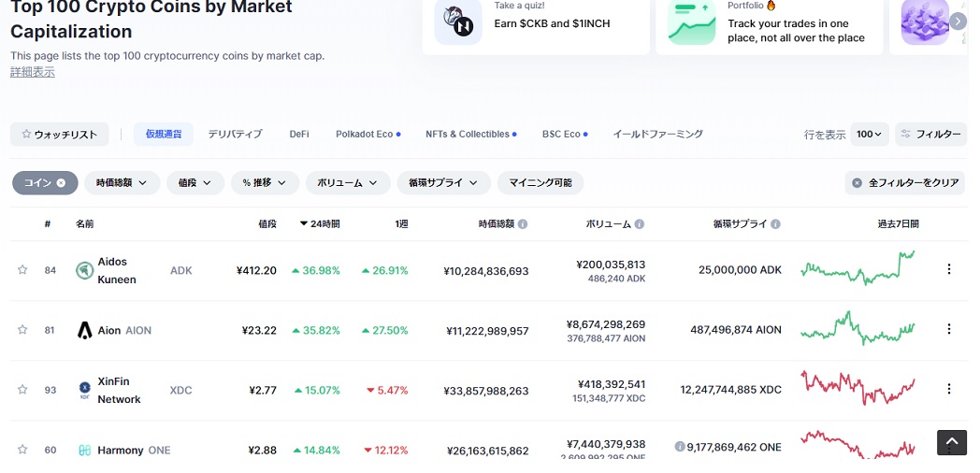Sort by the # rank column header
The width and height of the screenshot is (980, 473).
pos(48,223)
